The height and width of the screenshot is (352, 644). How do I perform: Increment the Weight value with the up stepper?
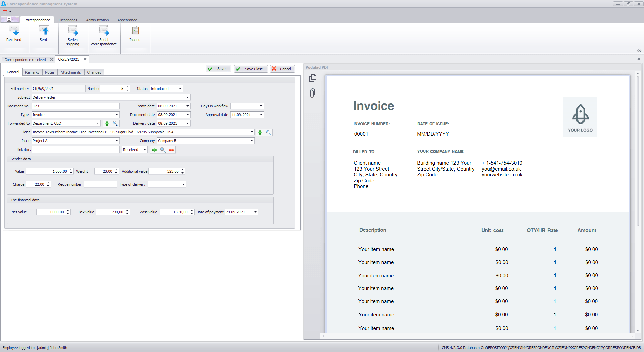click(116, 170)
